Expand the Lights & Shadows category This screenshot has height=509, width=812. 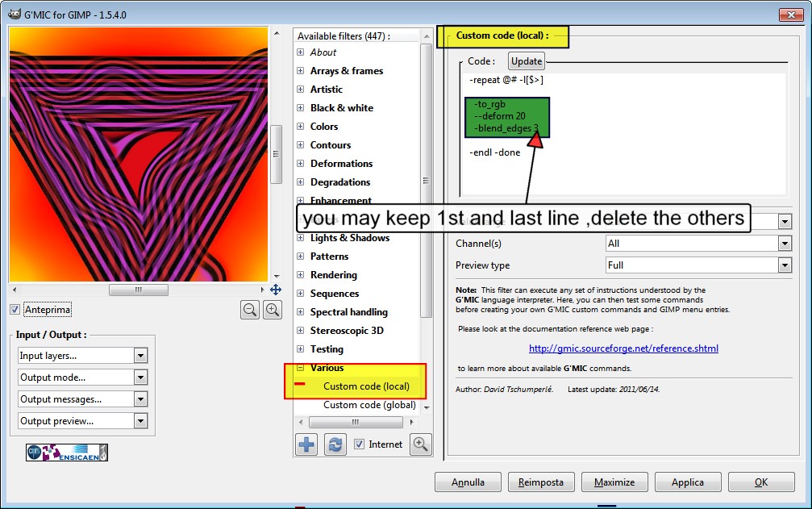[x=300, y=238]
